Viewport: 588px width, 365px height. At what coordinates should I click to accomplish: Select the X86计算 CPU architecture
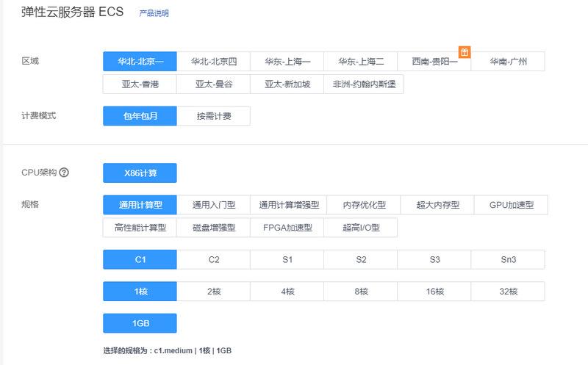pos(140,173)
